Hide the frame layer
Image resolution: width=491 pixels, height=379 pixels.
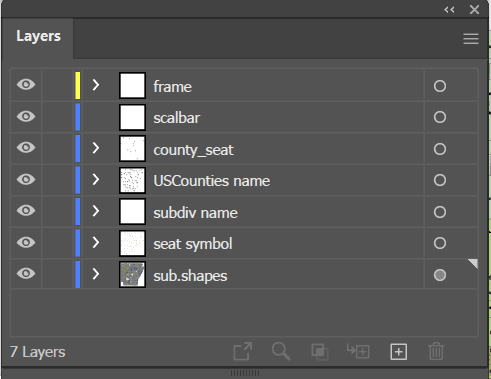(26, 85)
